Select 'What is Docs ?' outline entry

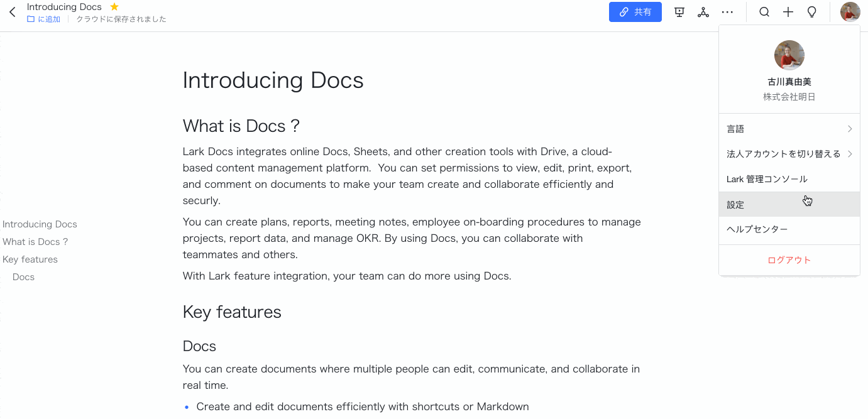(35, 242)
